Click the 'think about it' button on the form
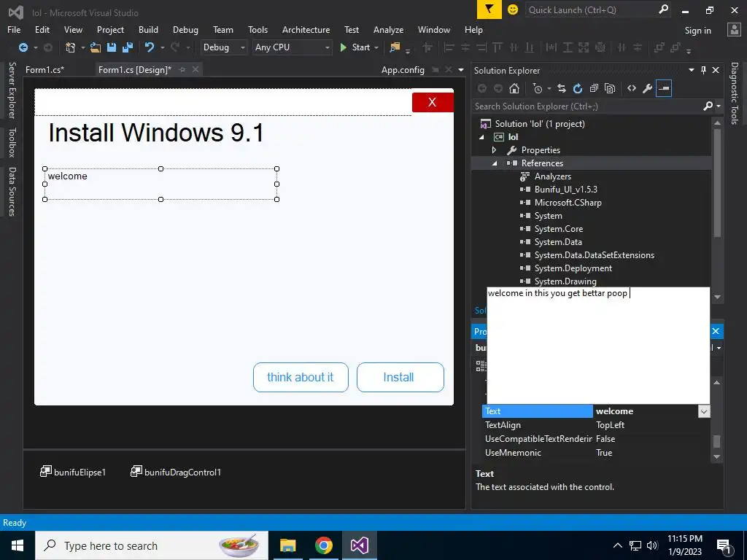Viewport: 747px width, 560px height. point(301,377)
